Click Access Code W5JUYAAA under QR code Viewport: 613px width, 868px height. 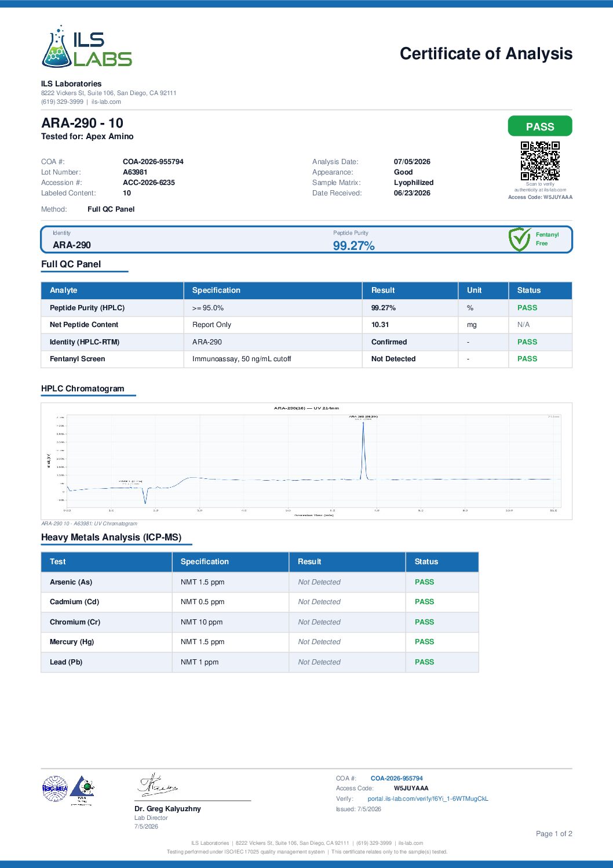coord(540,197)
